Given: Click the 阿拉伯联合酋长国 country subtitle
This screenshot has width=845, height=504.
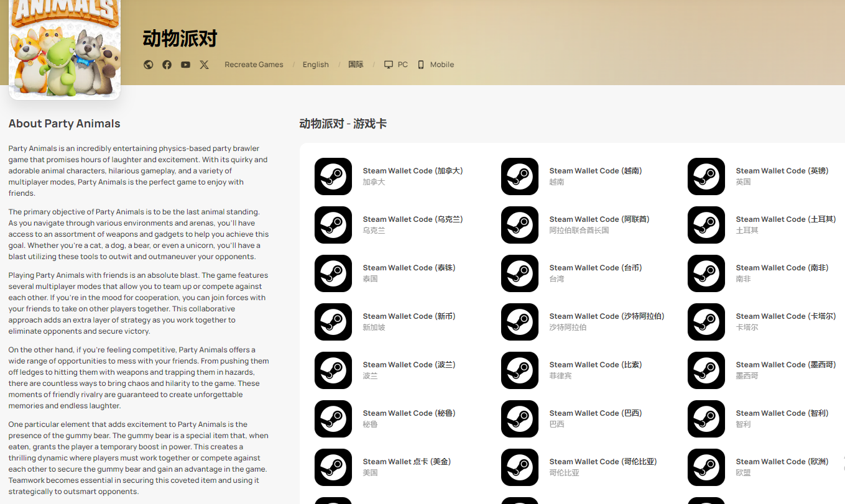Looking at the screenshot, I should (579, 231).
